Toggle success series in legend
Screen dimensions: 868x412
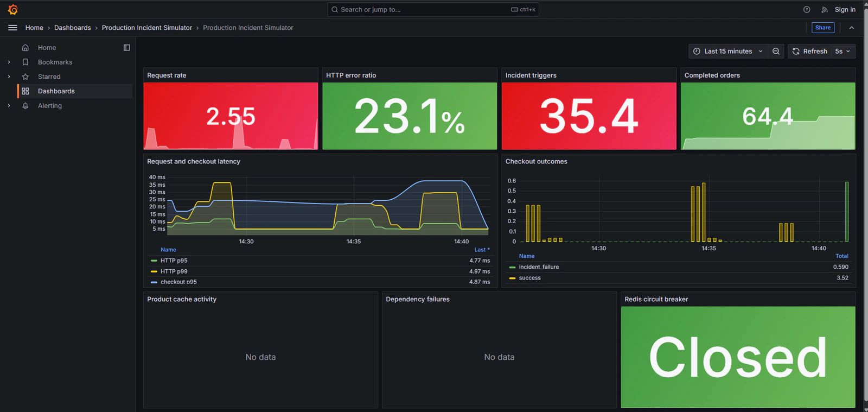[529, 278]
